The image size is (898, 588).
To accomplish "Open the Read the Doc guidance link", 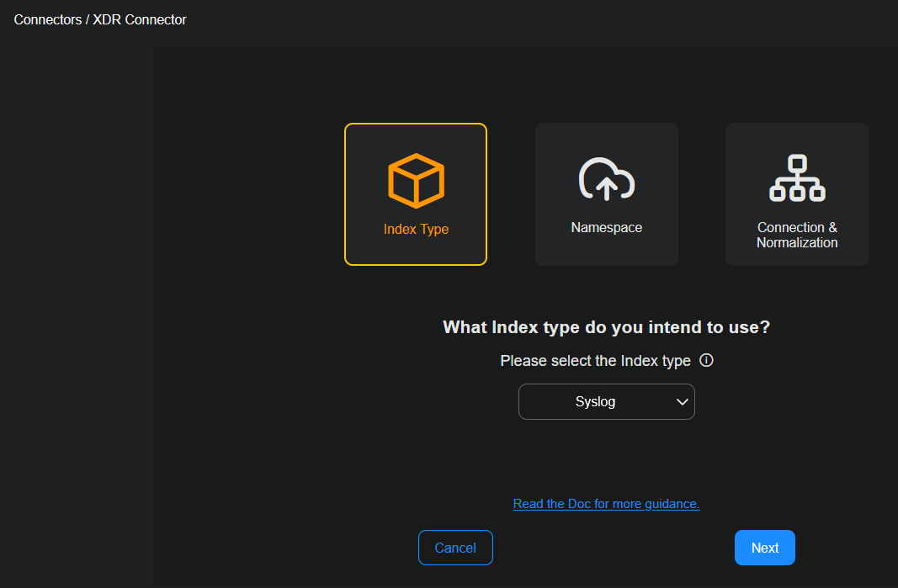I will [606, 503].
